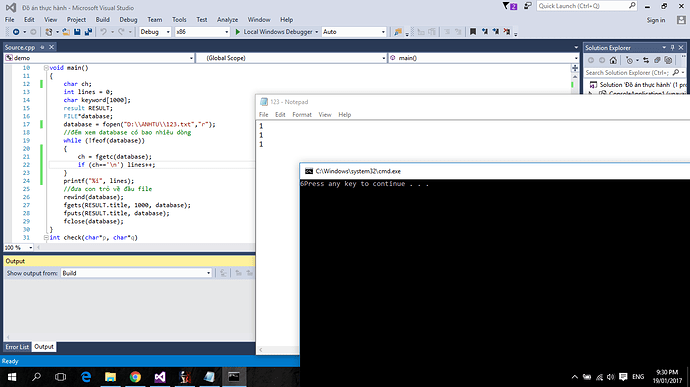Click the editor split-window plus button
690x387 pixels.
point(575,68)
